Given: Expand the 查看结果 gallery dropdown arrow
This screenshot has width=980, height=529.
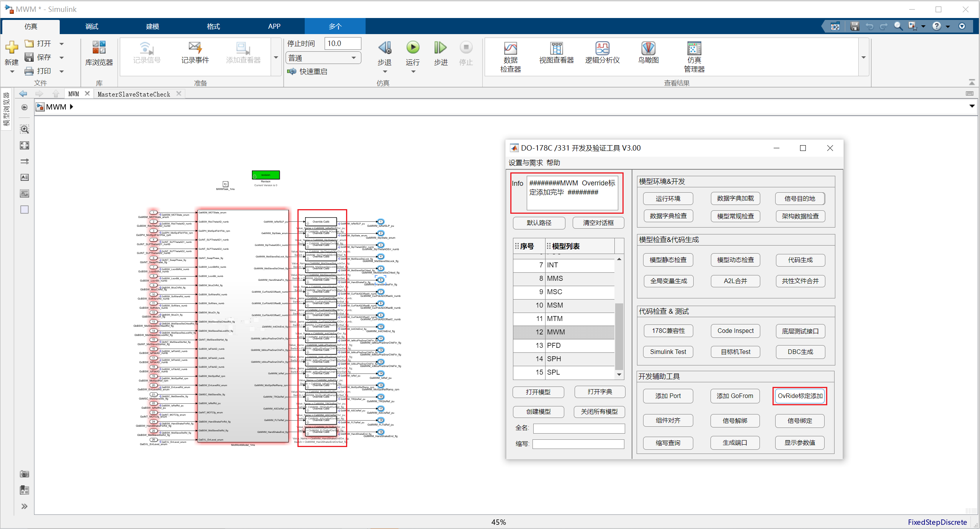Looking at the screenshot, I should pos(864,57).
